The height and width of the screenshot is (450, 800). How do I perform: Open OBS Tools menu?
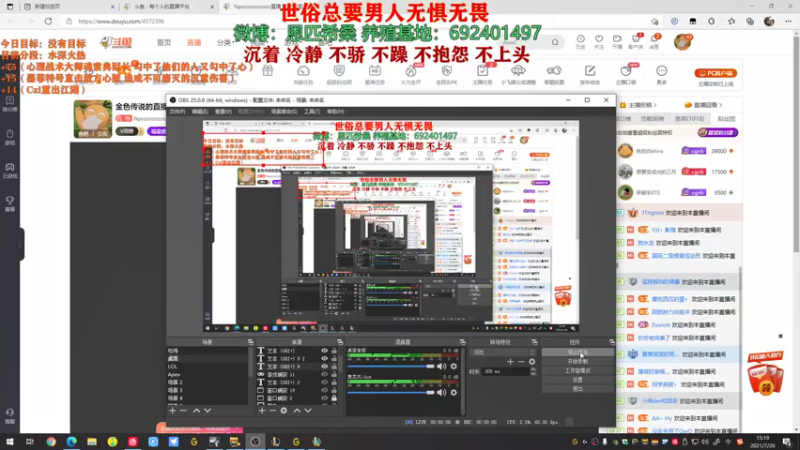312,111
